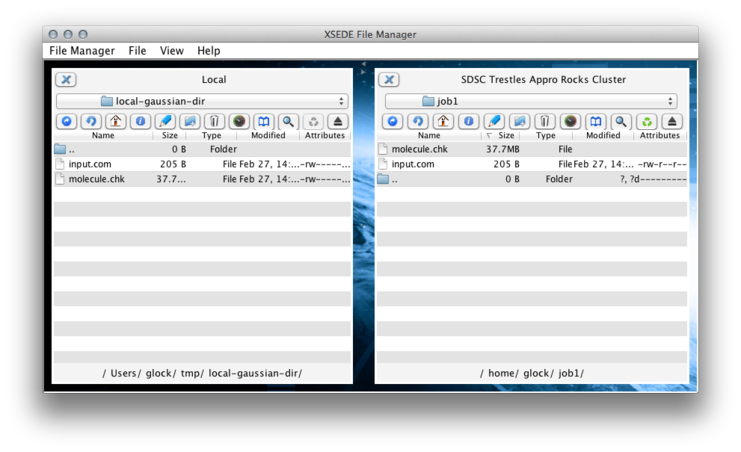Click the grayed recycle icon in Local pane
Viewport: 741px width, 452px height.
pyautogui.click(x=313, y=122)
